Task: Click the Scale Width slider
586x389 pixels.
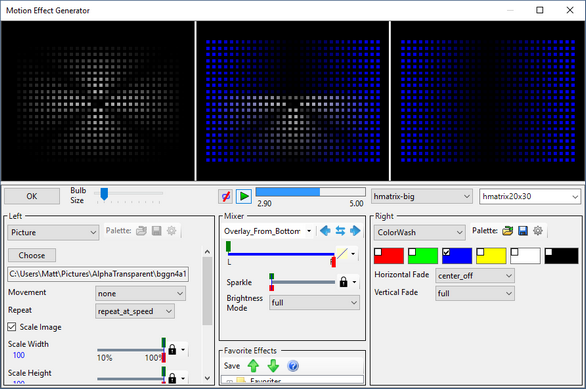Action: pos(130,350)
